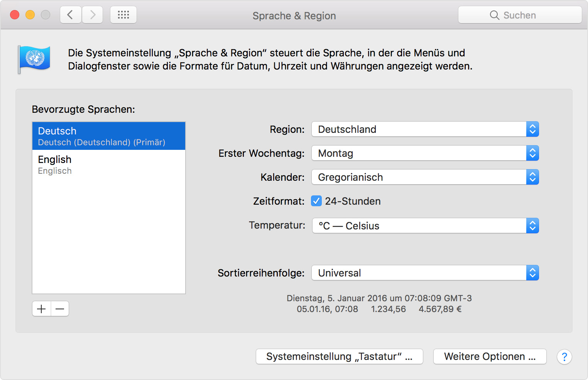Add a language with the plus button

[x=42, y=309]
